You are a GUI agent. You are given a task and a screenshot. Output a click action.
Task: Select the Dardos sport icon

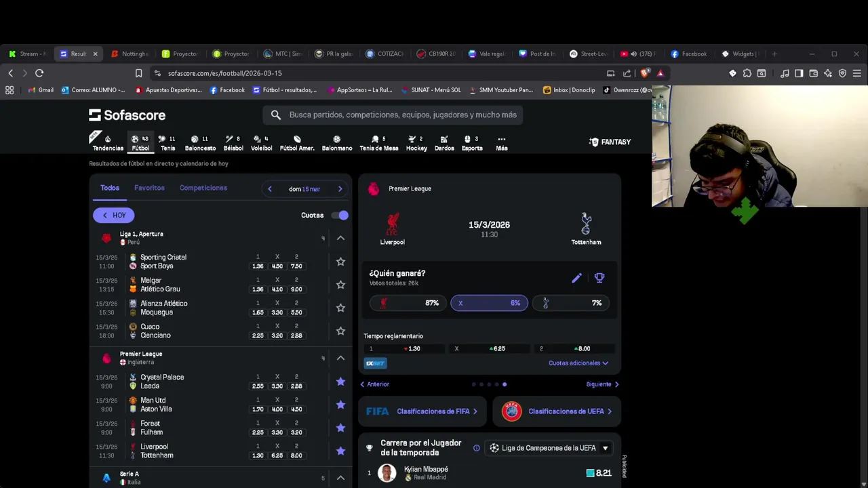444,143
